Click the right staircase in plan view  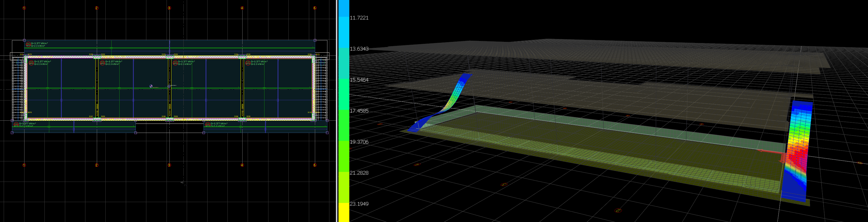(x=322, y=88)
